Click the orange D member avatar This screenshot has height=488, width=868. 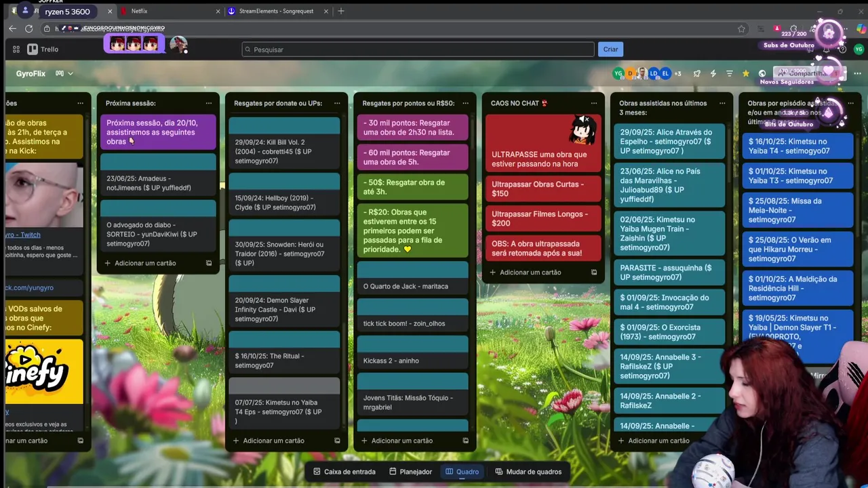point(630,73)
